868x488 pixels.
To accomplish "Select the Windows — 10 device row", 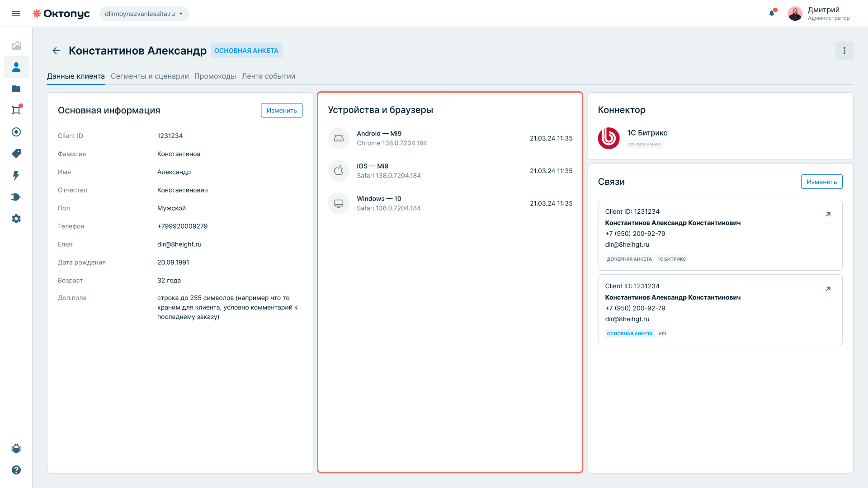I will tap(450, 203).
